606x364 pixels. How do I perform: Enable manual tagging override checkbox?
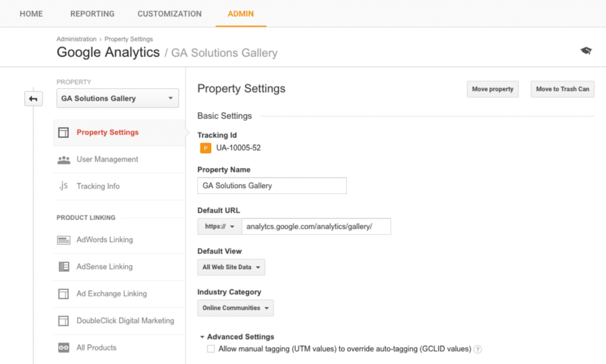(x=211, y=349)
